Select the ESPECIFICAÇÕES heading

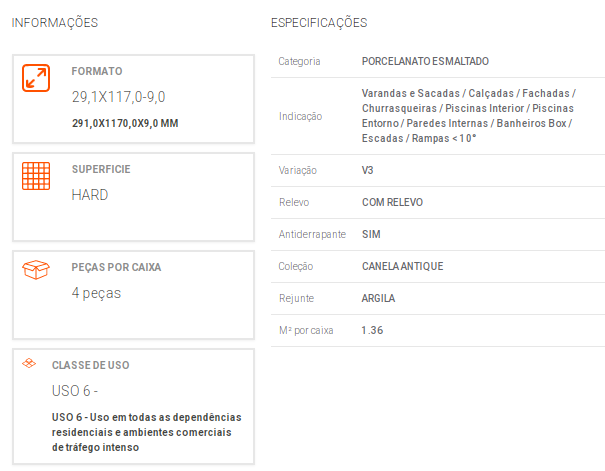(x=319, y=22)
